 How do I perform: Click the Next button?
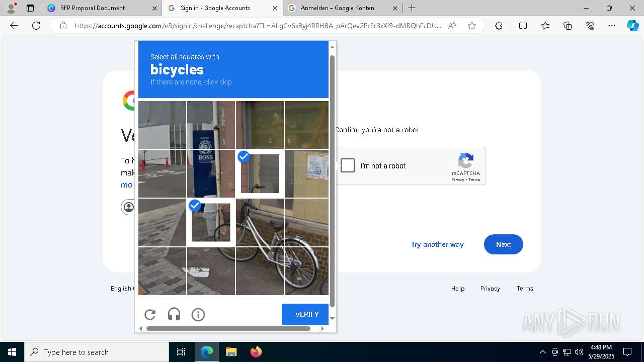click(504, 244)
